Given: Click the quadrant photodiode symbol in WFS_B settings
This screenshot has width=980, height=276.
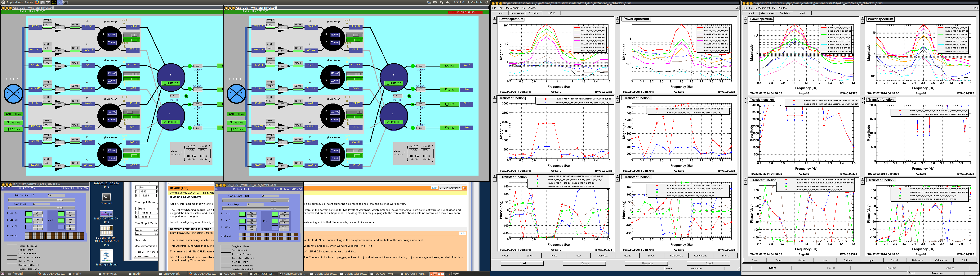Looking at the screenshot, I should [236, 94].
